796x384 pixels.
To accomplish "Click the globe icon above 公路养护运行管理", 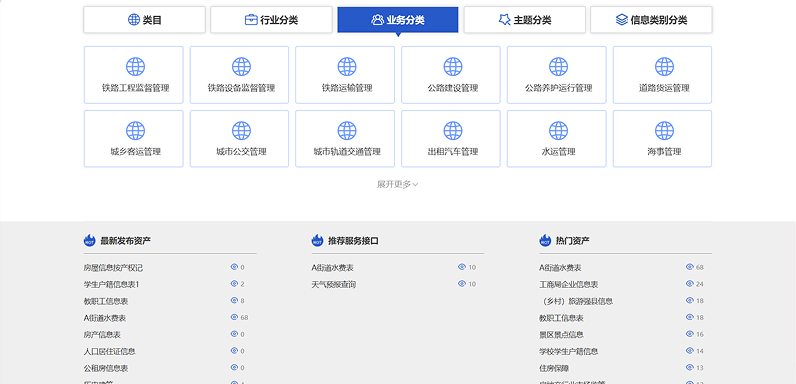I will (558, 67).
